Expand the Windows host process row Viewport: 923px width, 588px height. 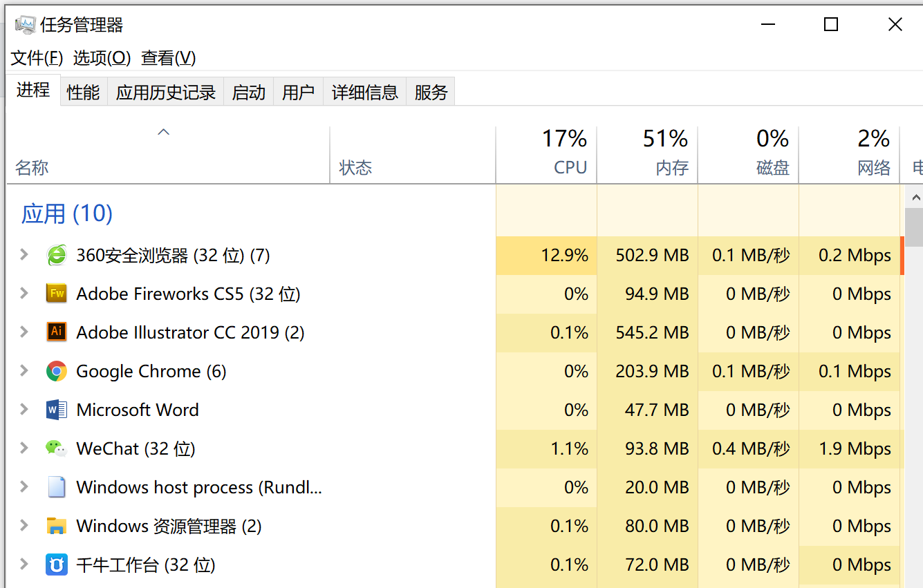[24, 487]
